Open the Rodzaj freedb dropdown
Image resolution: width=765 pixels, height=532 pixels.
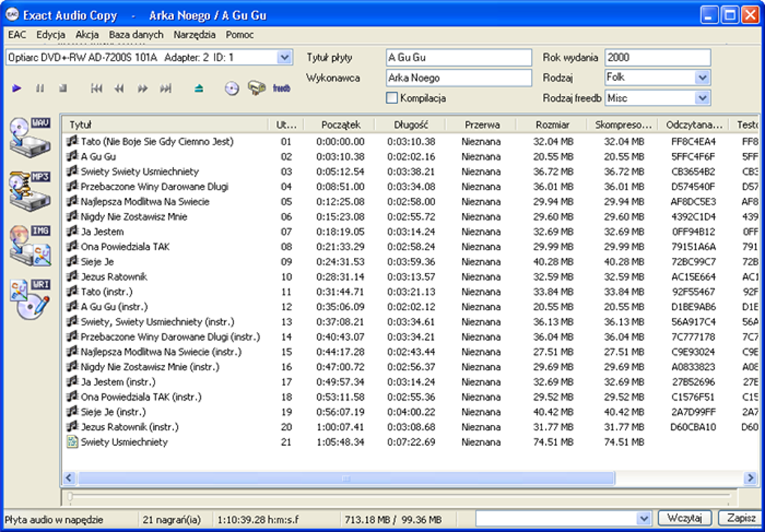tap(701, 98)
